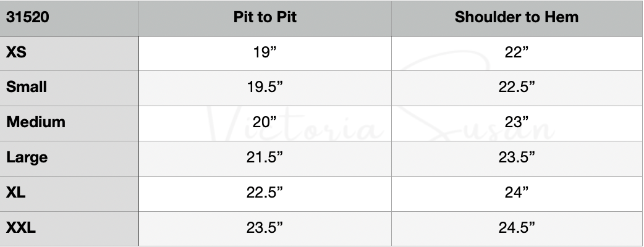Click the 31520 header cell
This screenshot has width=644, height=247.
[x=28, y=17]
